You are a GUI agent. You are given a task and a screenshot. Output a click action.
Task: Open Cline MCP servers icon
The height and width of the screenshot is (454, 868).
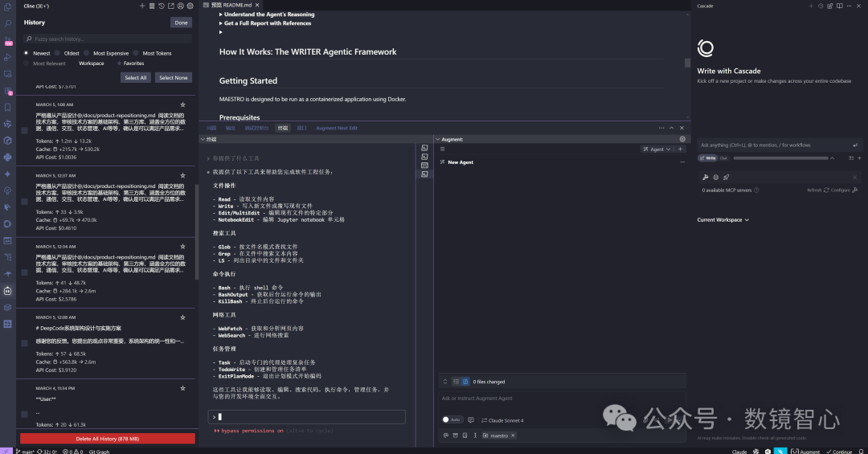click(x=152, y=6)
